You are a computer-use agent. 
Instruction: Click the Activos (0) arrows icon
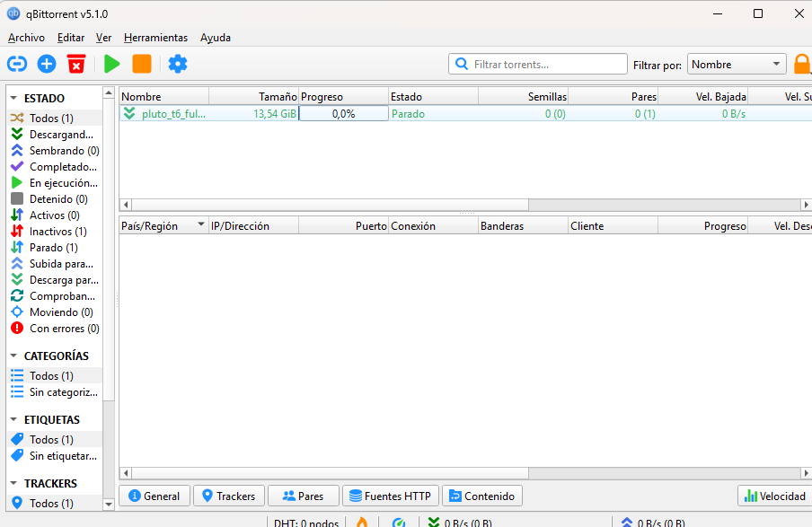tap(17, 215)
